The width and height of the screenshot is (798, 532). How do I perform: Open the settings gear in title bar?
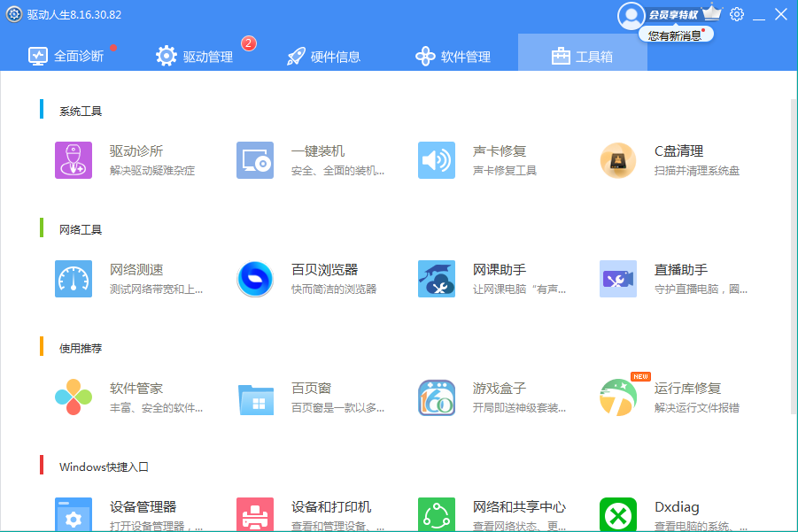(737, 14)
